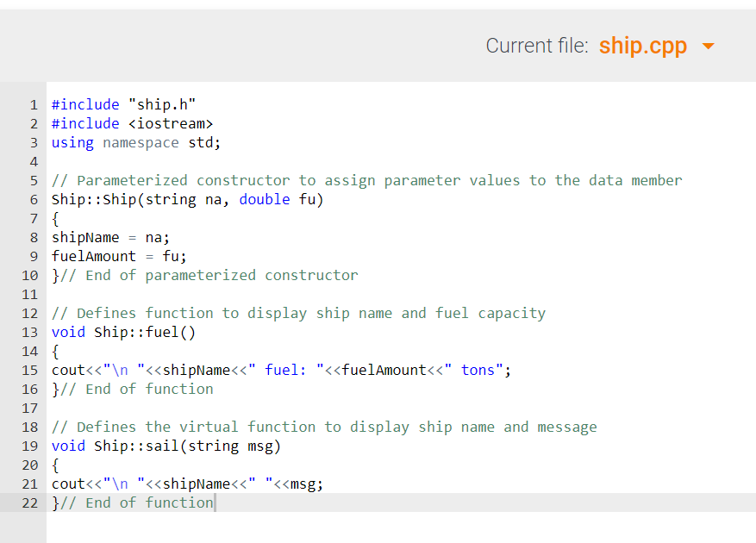The width and height of the screenshot is (756, 543).
Task: Click the parameterized constructor comment on line 5
Action: point(362,180)
